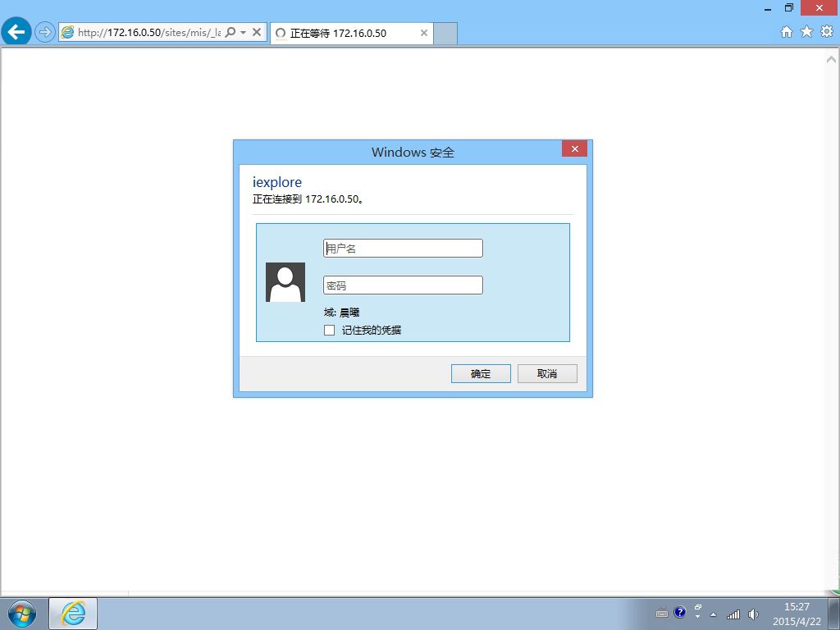This screenshot has width=840, height=630.
Task: Close the Windows 安全 dialog
Action: click(x=574, y=148)
